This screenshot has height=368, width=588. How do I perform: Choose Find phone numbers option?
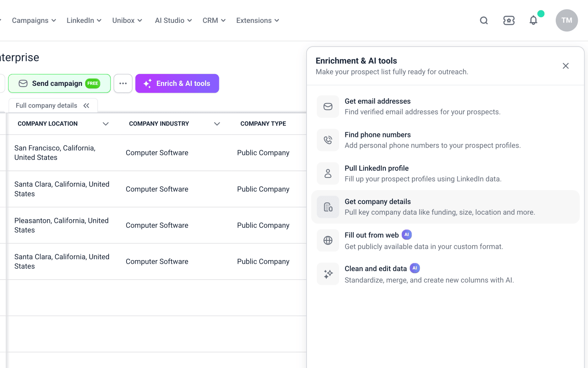pos(445,140)
